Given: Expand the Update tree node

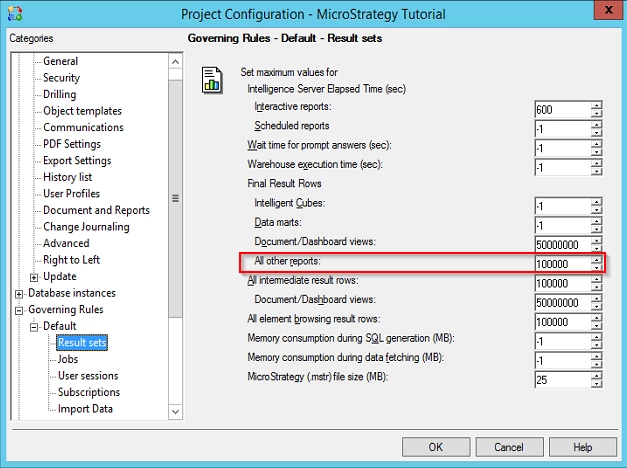Looking at the screenshot, I should click(x=34, y=277).
